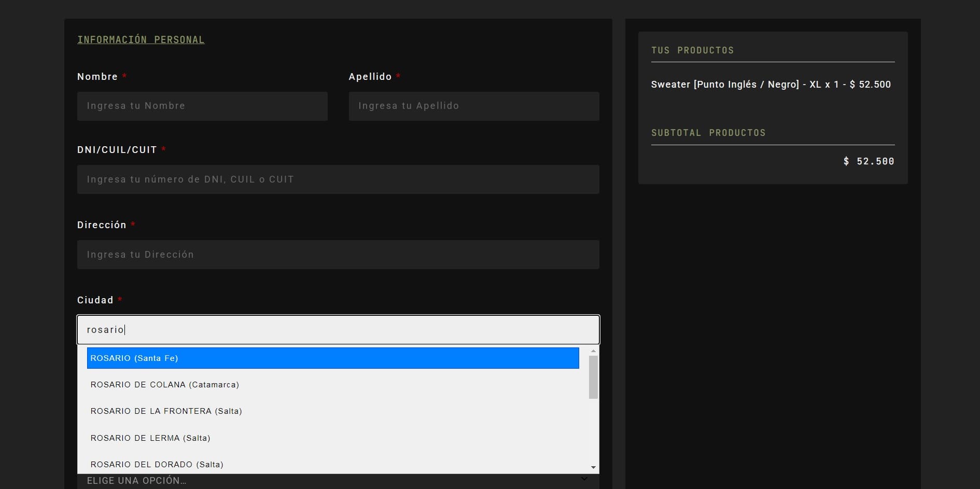Click the Ciudad search box containing "rosario"
This screenshot has width=980, height=489.
coord(338,330)
